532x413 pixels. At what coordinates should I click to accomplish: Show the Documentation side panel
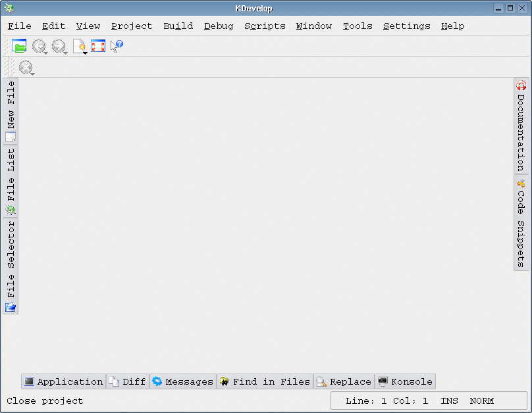tap(521, 126)
